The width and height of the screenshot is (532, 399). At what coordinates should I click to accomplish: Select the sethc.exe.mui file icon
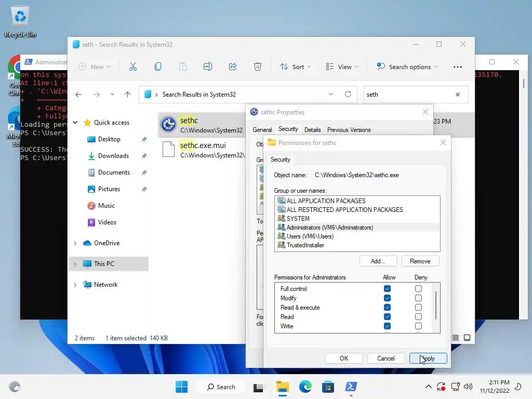(x=168, y=149)
